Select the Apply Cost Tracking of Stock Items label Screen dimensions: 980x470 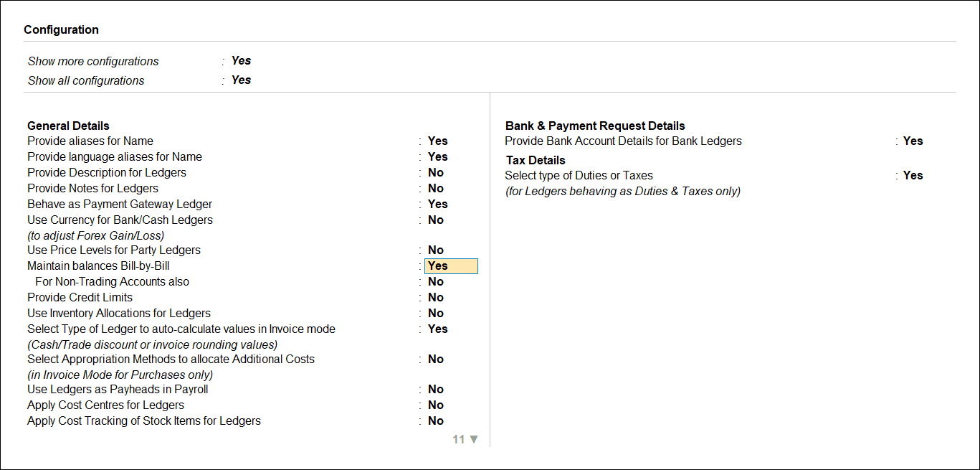(x=144, y=421)
